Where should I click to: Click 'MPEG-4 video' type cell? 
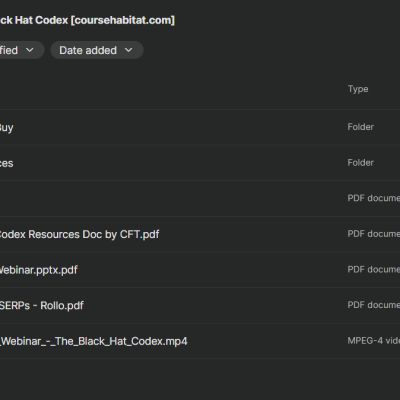tap(374, 341)
